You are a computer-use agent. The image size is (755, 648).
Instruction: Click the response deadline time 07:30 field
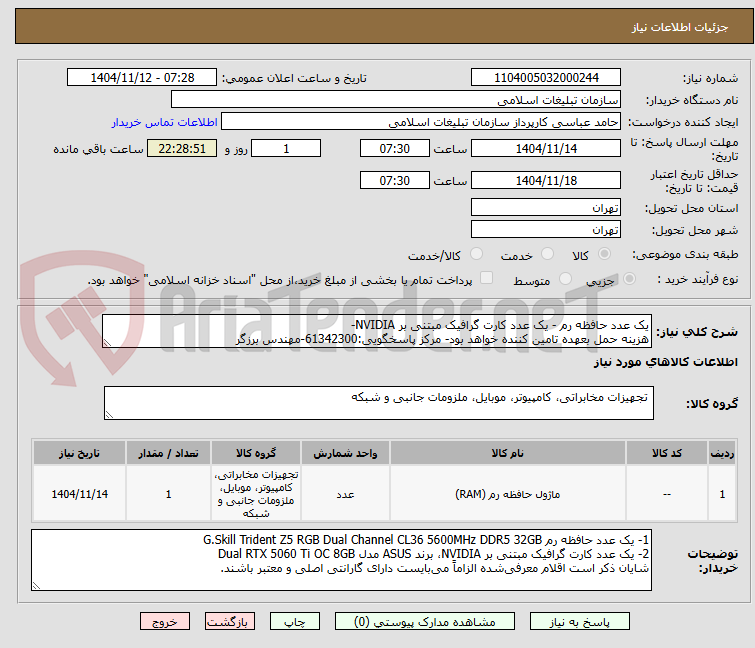[x=395, y=148]
